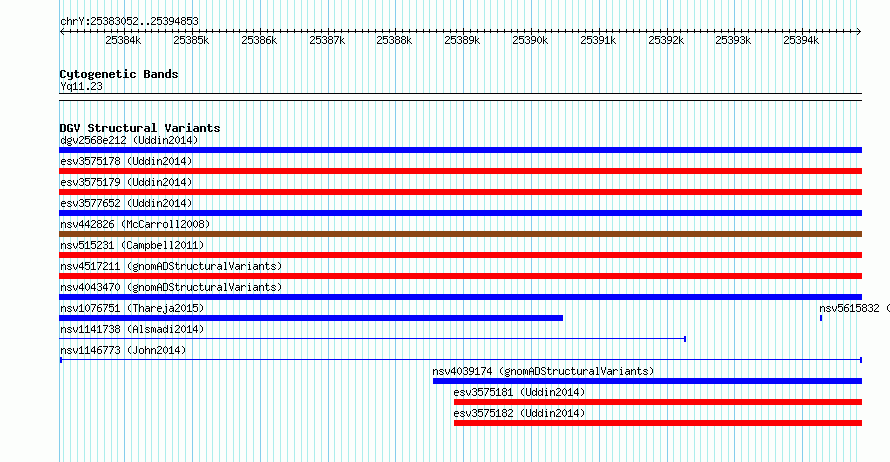
Task: Click the left arrowhead of the ruler
Action: tap(62, 32)
